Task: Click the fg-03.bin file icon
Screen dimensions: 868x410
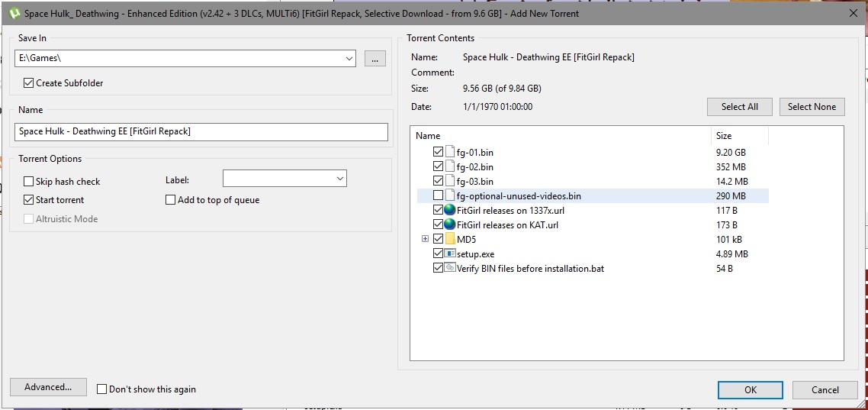Action: pyautogui.click(x=450, y=181)
